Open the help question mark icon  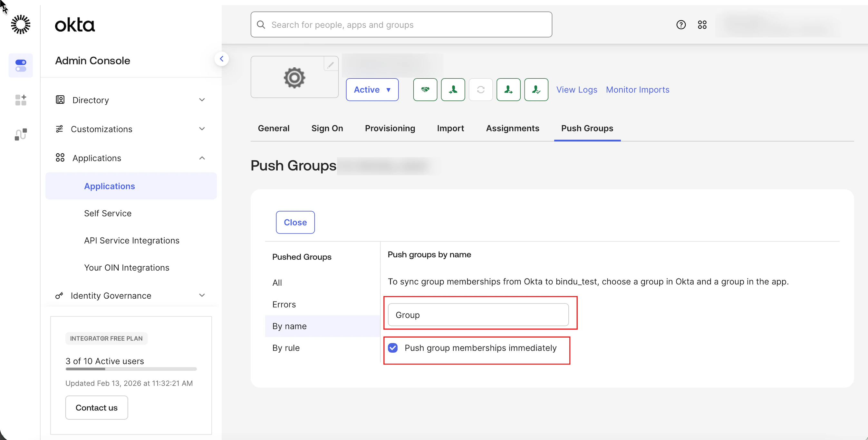pos(681,24)
